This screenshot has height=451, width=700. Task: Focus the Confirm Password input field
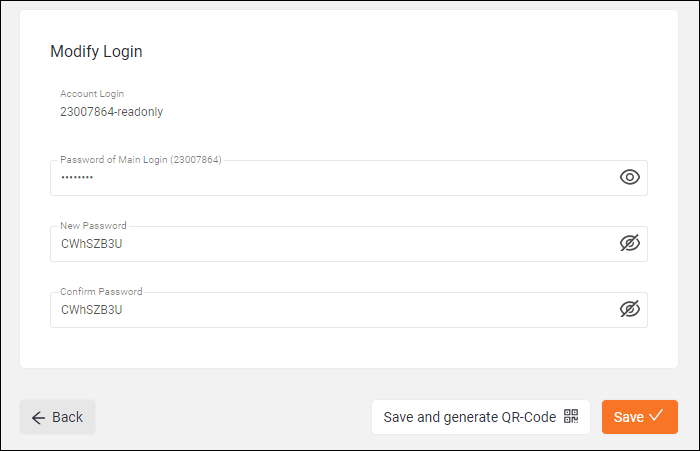coord(349,310)
